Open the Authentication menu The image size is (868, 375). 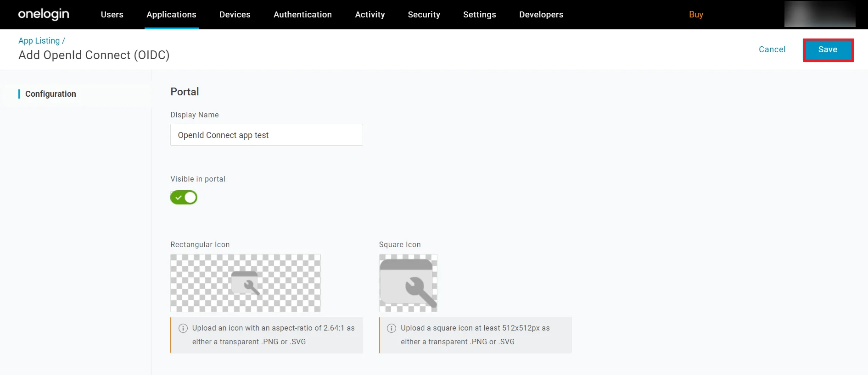pos(302,15)
